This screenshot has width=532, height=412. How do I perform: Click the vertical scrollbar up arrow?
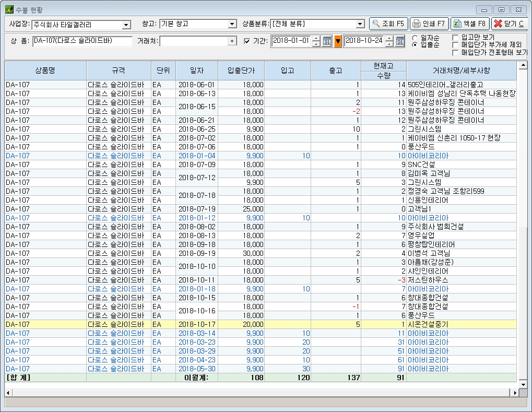(x=523, y=65)
